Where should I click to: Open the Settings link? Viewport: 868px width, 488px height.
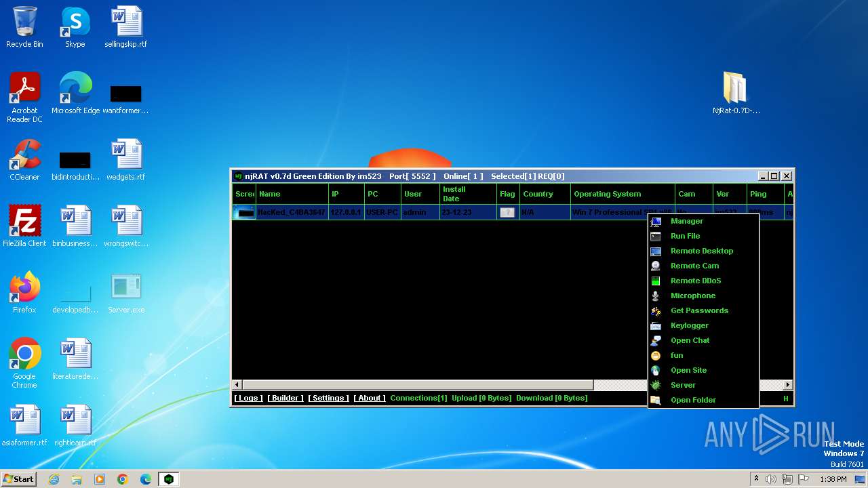328,398
